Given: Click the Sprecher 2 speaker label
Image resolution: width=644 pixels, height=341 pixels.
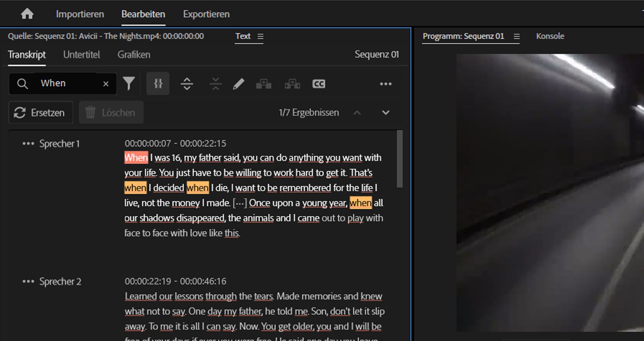Looking at the screenshot, I should pos(60,281).
